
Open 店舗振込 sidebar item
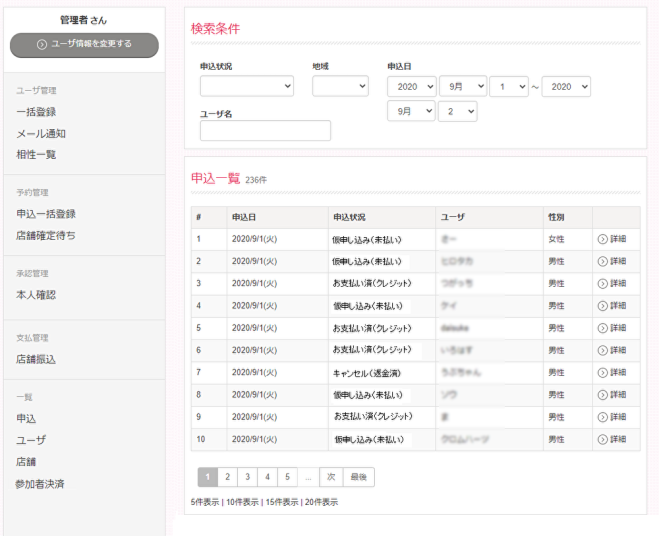coord(36,359)
